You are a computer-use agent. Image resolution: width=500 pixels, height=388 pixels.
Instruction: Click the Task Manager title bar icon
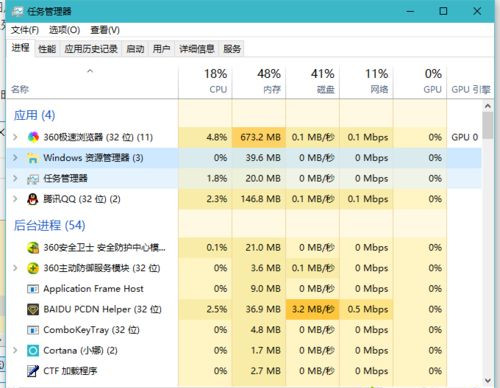(18, 12)
